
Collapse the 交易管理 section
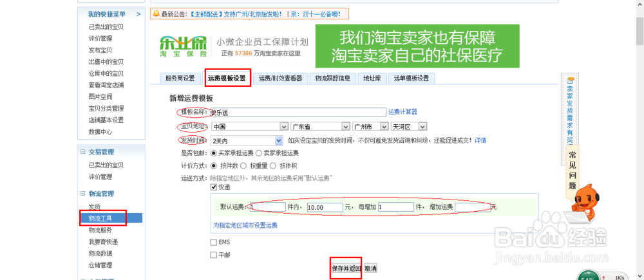[82, 152]
